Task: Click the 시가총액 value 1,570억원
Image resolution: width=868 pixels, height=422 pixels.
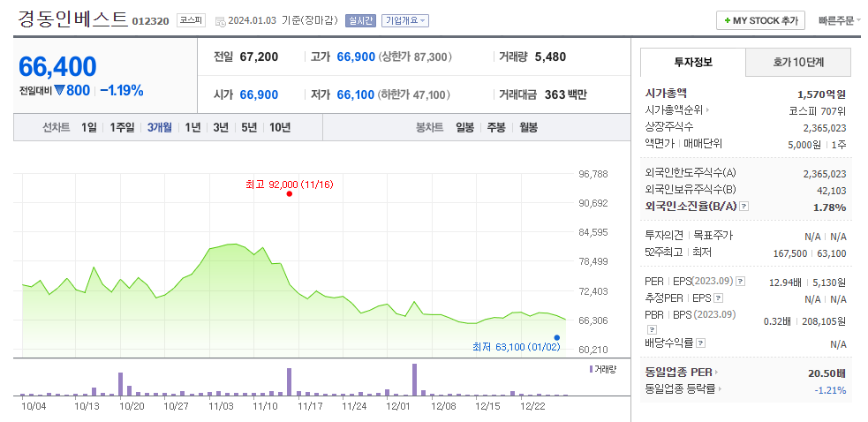Action: (x=822, y=94)
